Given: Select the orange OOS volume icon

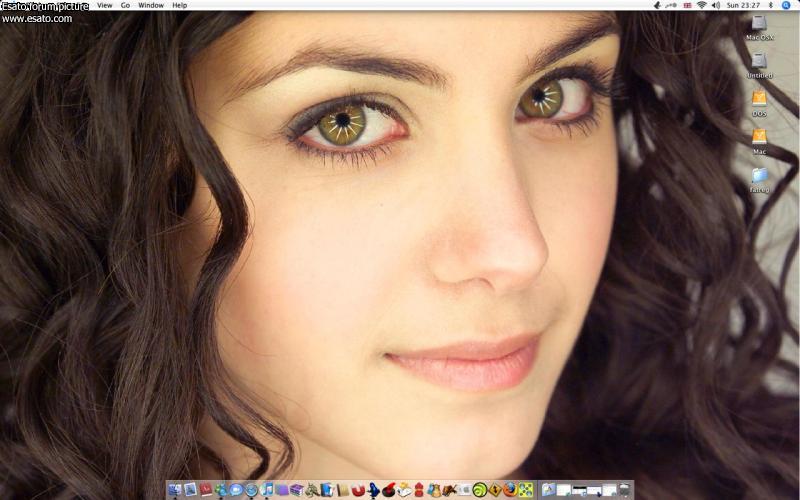Looking at the screenshot, I should 759,99.
